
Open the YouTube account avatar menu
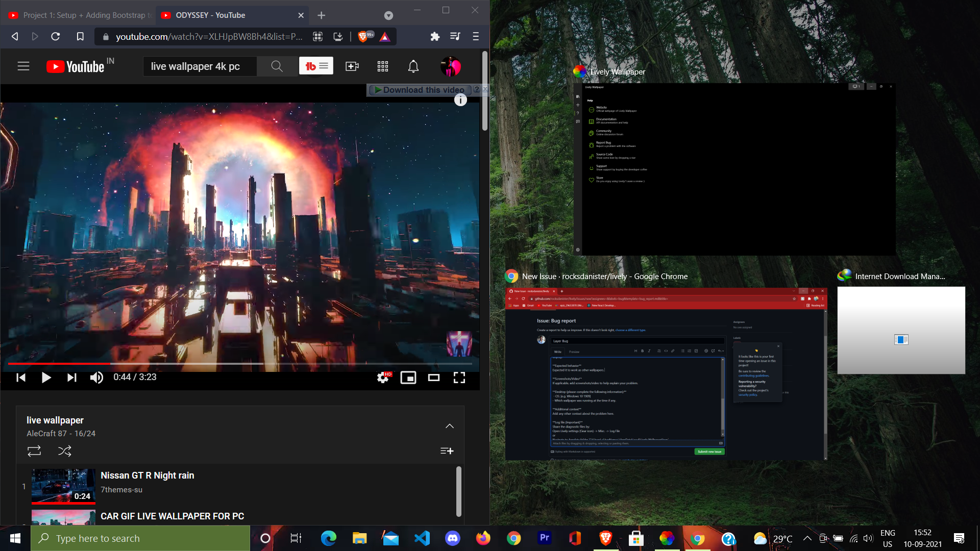tap(451, 66)
